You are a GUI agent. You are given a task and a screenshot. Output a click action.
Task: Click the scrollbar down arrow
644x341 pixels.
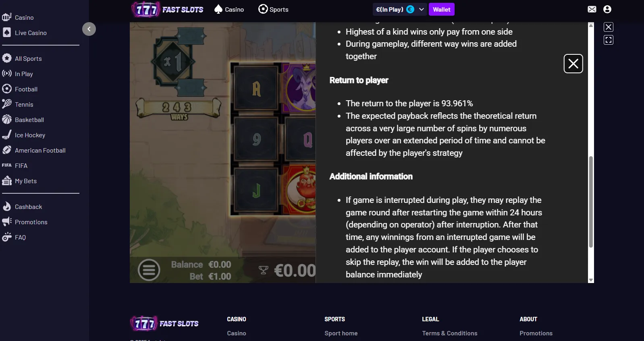pos(591,280)
